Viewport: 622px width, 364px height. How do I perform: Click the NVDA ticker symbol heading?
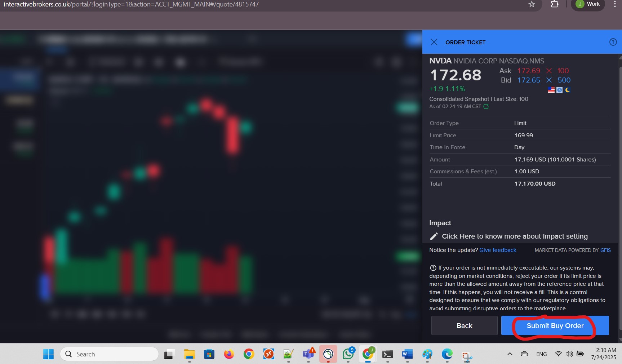[x=440, y=61]
